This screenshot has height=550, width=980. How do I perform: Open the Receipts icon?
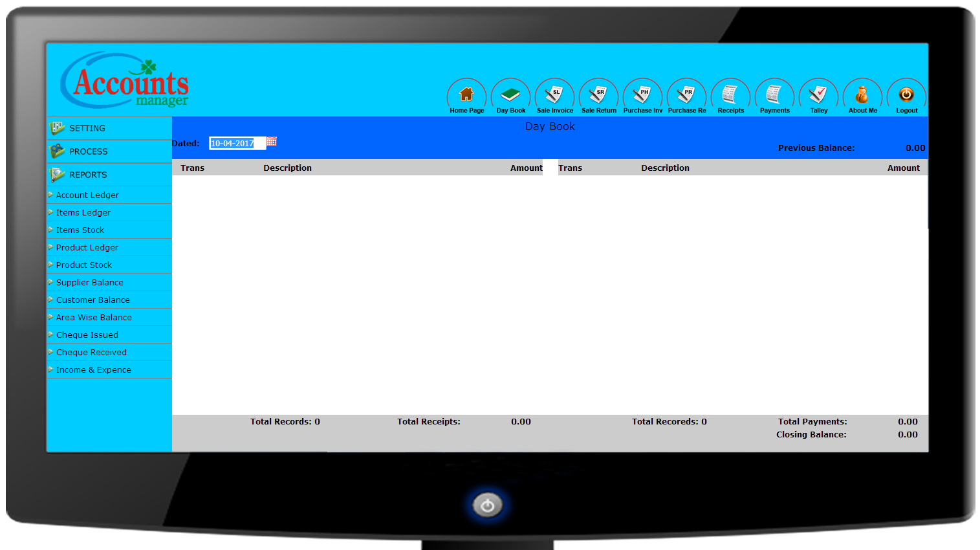730,96
